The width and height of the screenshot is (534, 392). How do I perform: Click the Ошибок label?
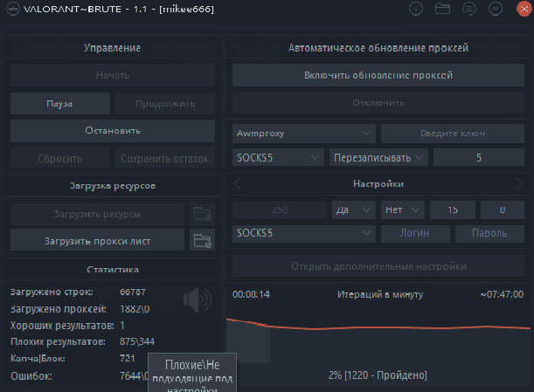(31, 376)
